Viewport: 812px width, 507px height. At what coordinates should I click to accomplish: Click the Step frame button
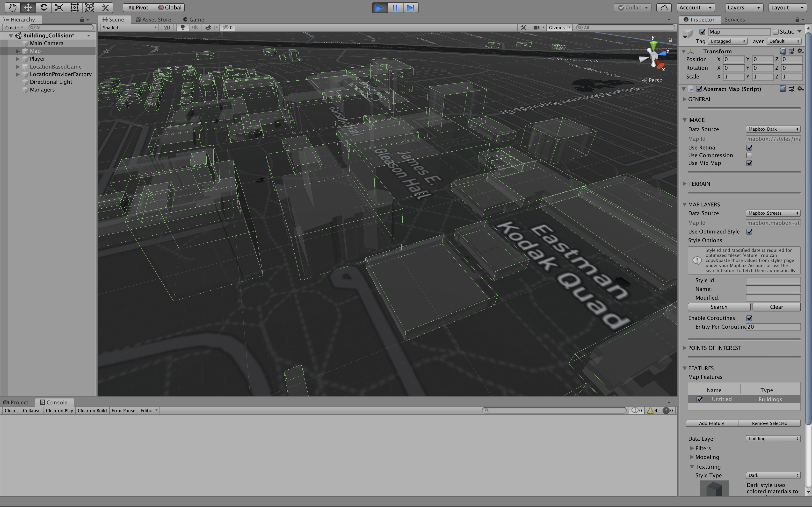[410, 7]
